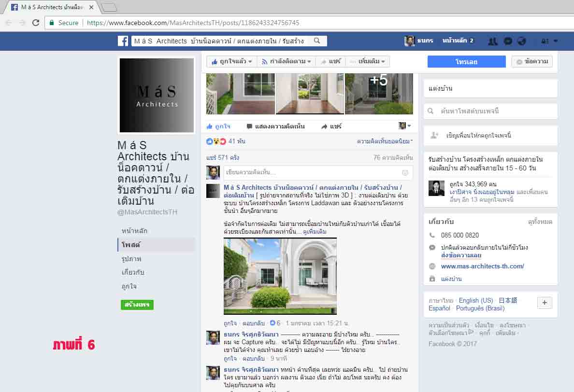Click the MáS Architects page profile picture
This screenshot has width=574, height=392.
(157, 96)
